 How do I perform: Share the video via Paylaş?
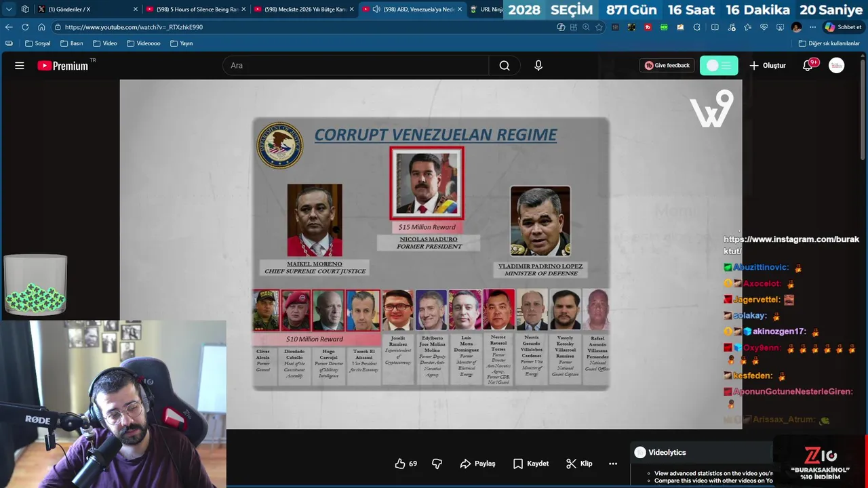point(477,464)
